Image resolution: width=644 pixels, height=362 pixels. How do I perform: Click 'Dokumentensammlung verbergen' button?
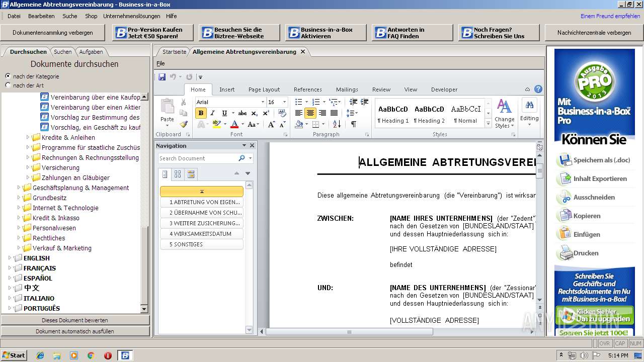click(x=53, y=33)
